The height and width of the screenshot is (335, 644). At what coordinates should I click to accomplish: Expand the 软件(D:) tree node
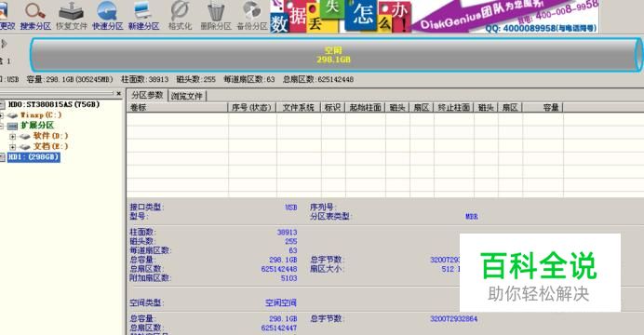[13, 136]
